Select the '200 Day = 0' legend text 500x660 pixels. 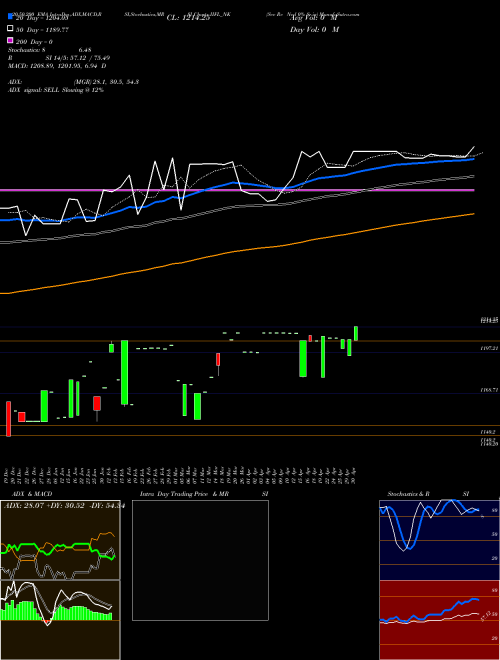35,42
